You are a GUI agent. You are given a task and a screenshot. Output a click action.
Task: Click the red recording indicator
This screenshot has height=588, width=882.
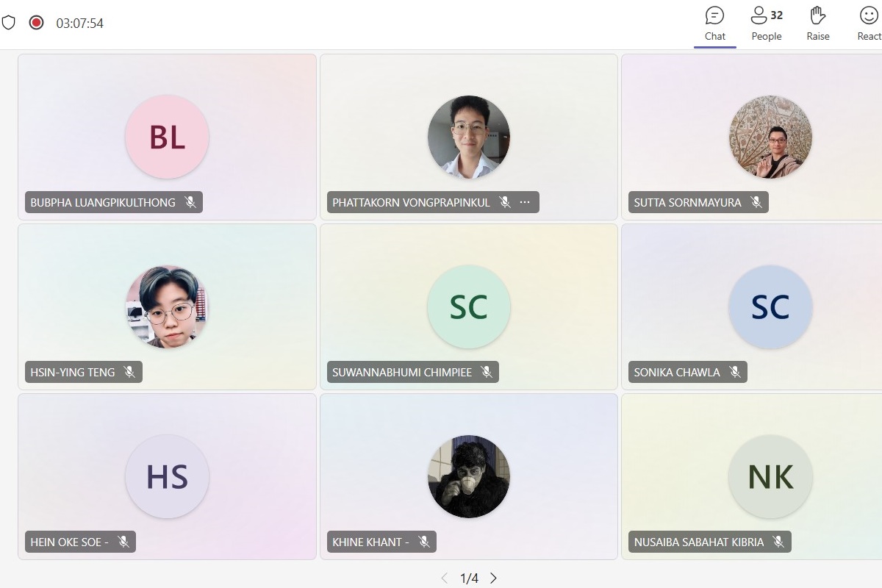coord(36,23)
